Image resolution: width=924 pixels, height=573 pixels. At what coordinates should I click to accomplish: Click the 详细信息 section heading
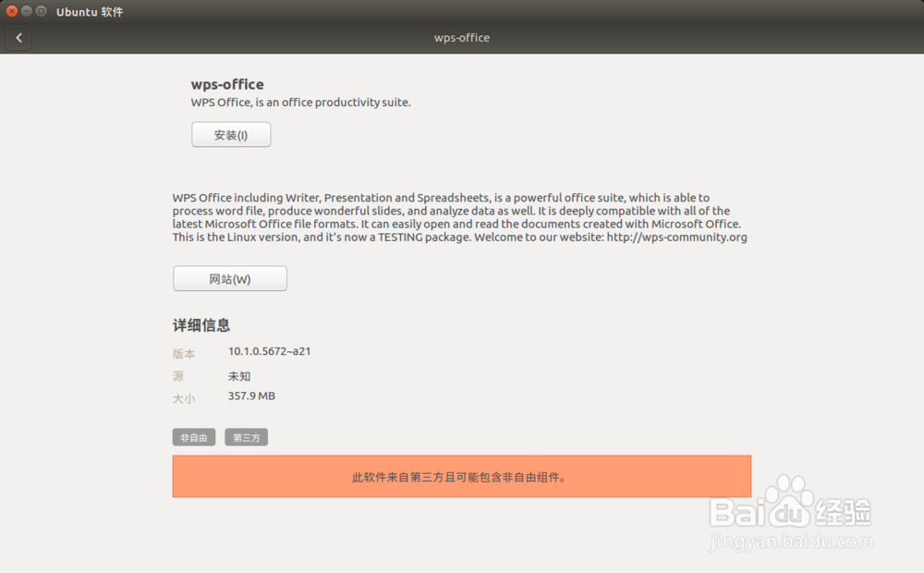point(201,325)
